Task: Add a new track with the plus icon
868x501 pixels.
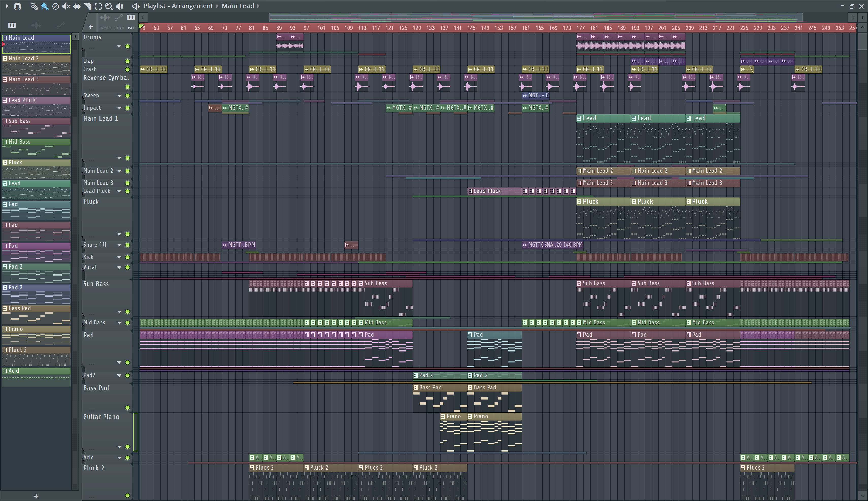Action: click(91, 26)
